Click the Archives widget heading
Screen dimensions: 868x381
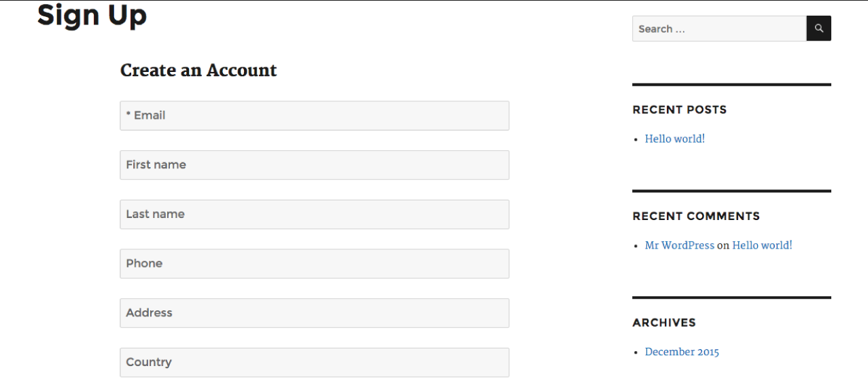coord(664,323)
